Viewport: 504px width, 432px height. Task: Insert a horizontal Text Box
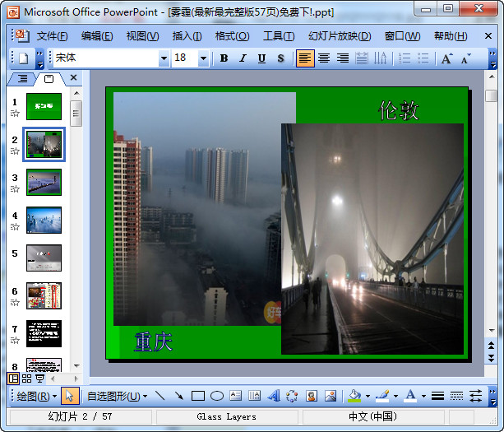click(236, 396)
